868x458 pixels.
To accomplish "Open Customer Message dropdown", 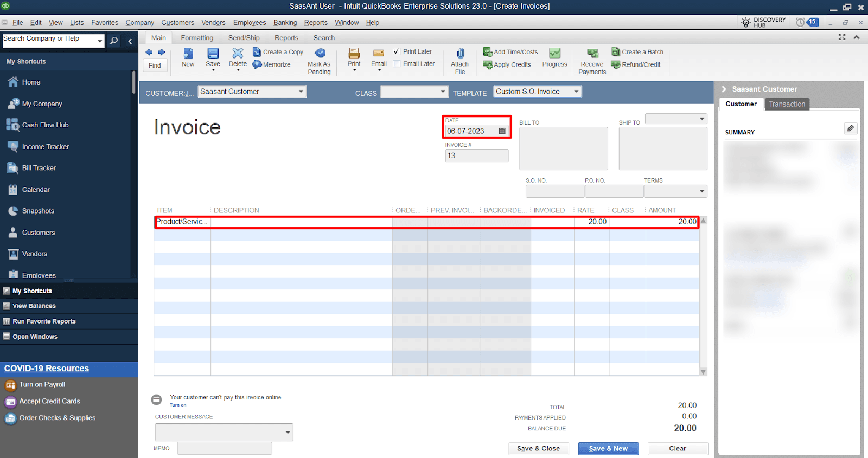I will click(x=288, y=432).
